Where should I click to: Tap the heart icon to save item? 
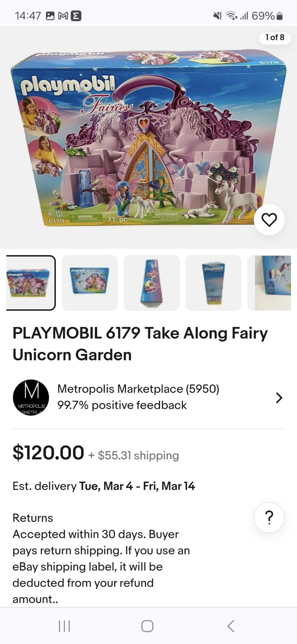click(269, 220)
